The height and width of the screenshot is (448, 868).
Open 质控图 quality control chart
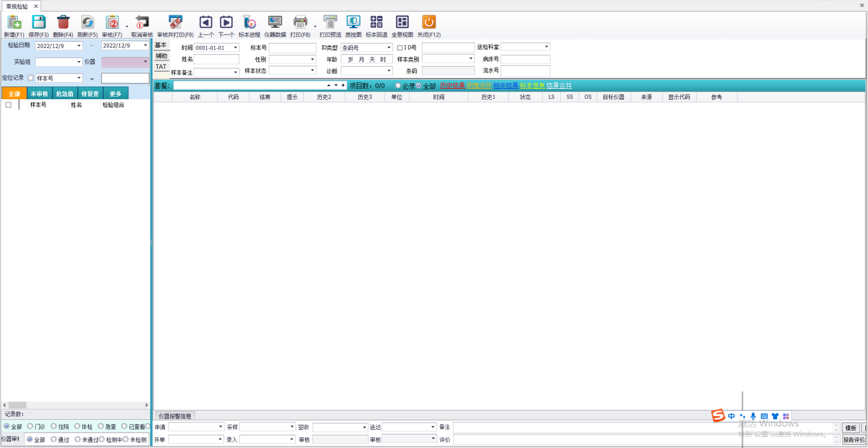pyautogui.click(x=353, y=22)
